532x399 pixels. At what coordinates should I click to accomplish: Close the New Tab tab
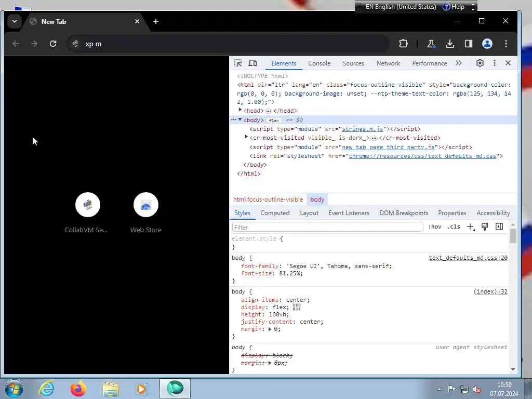point(137,21)
